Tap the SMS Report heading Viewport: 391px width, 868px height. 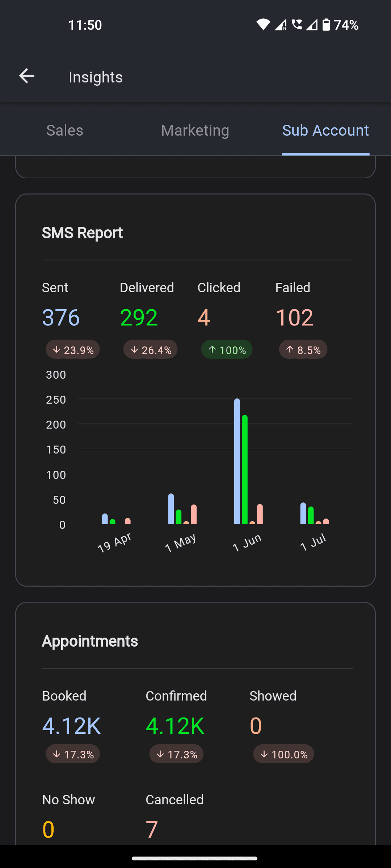pyautogui.click(x=82, y=233)
